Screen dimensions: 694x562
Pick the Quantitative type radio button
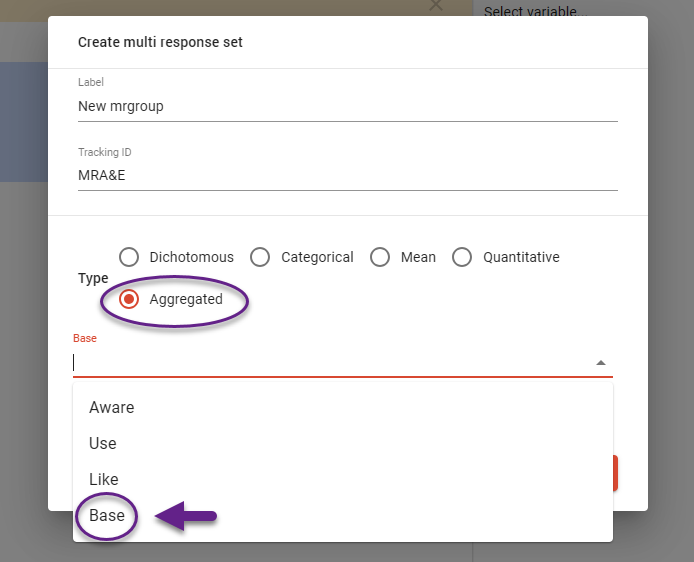pyautogui.click(x=462, y=257)
